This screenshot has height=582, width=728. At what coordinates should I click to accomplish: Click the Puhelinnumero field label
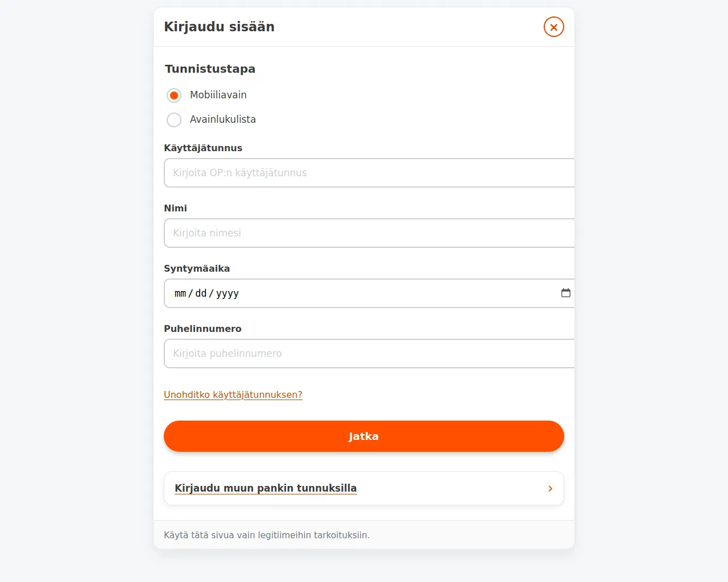[202, 329]
